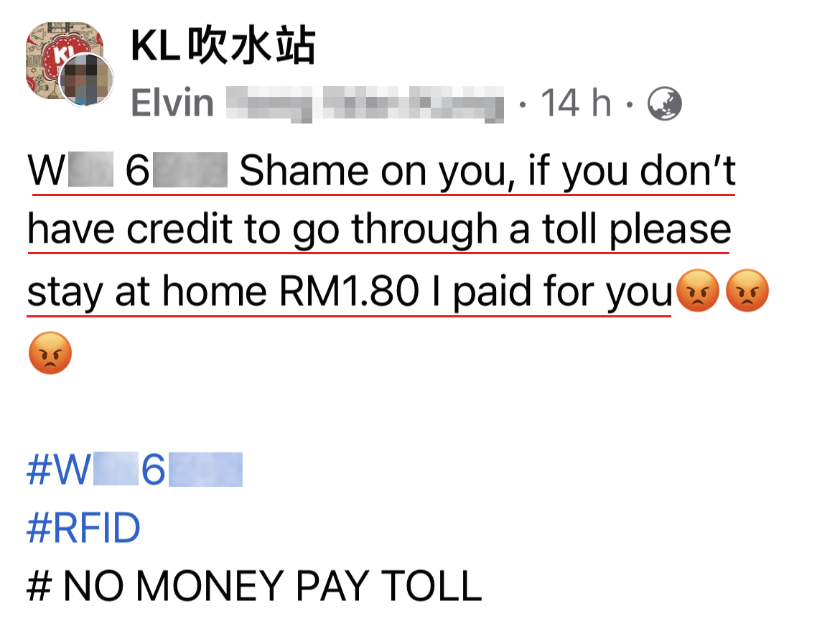This screenshot has height=629, width=840.
Task: Open the blue #W 6 plate hashtag
Action: point(134,470)
